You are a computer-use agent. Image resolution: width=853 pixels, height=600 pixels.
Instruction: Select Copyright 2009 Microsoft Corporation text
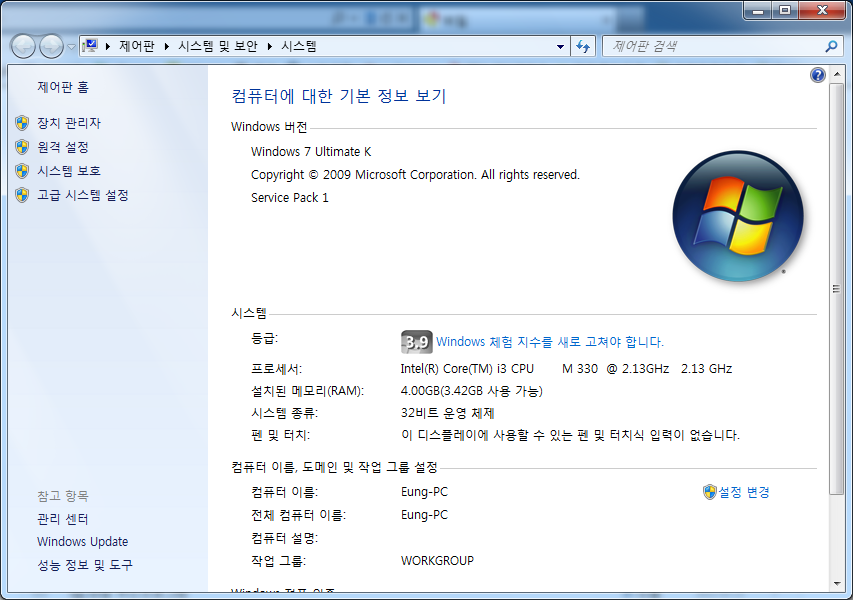coord(415,175)
